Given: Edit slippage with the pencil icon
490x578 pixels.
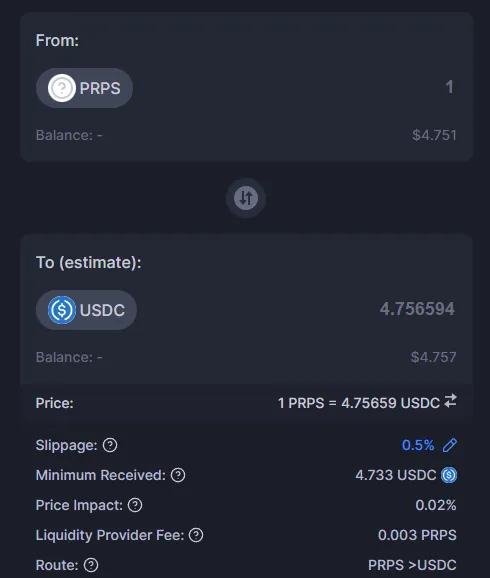Looking at the screenshot, I should pyautogui.click(x=450, y=445).
